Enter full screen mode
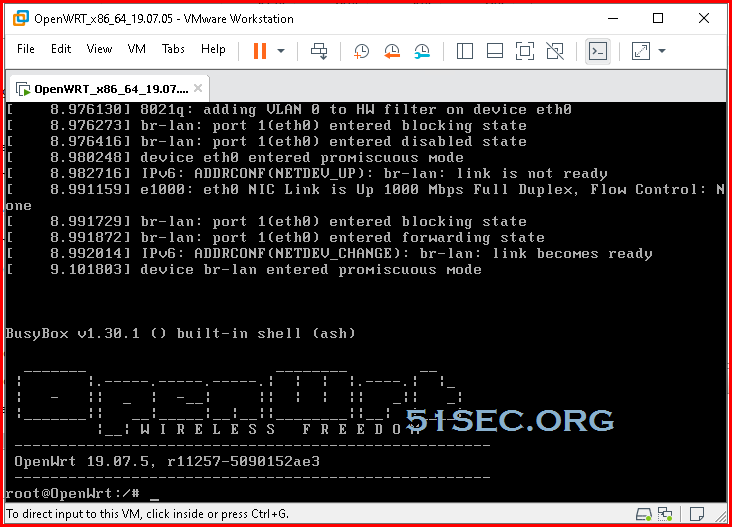 coord(525,51)
